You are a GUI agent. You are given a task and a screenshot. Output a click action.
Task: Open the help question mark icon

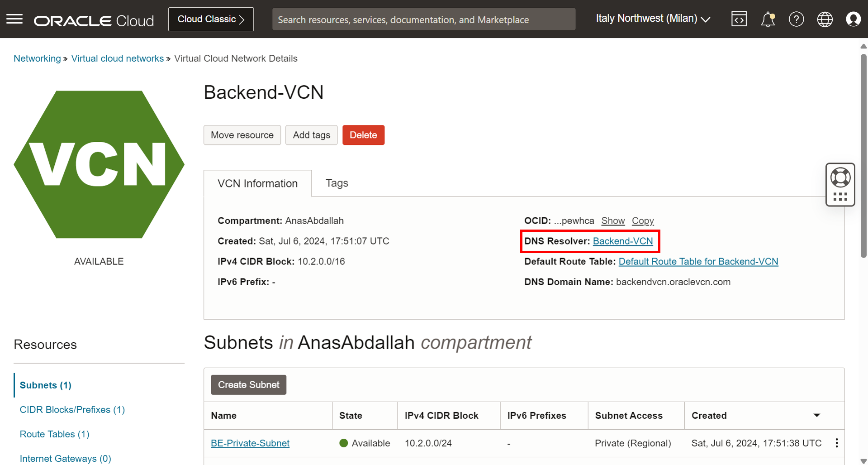tap(796, 19)
